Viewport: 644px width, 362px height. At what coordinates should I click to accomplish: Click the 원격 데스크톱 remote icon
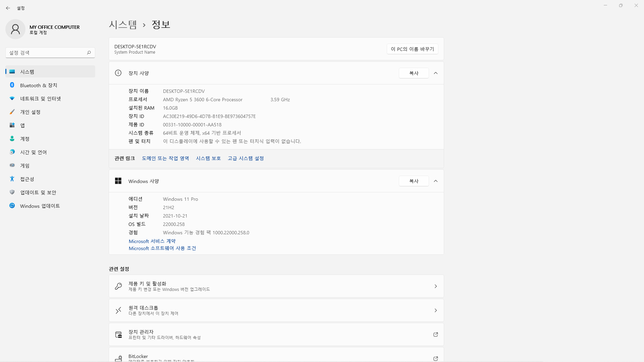pos(118,310)
